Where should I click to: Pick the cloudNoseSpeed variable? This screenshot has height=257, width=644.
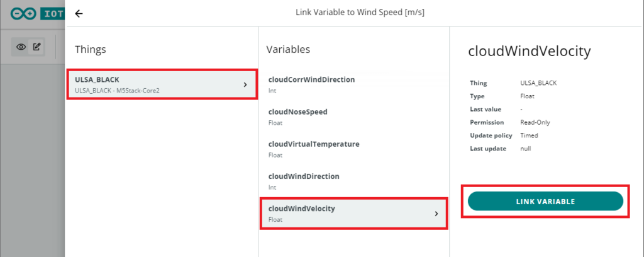[x=297, y=117]
